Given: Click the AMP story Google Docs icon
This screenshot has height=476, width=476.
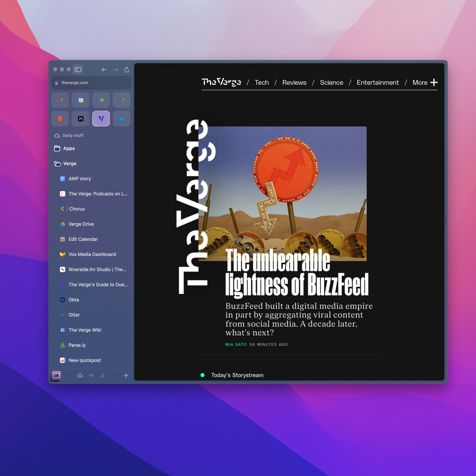Looking at the screenshot, I should click(x=63, y=178).
